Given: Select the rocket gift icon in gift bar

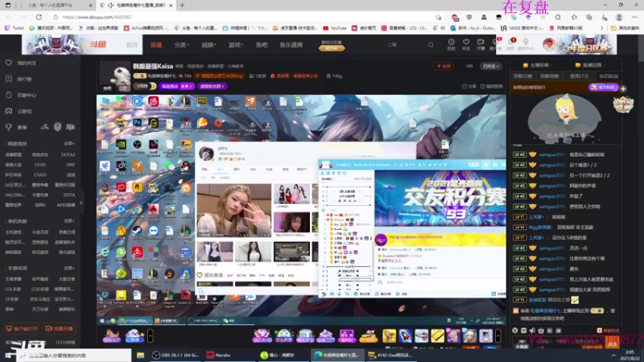Looking at the screenshot, I should pos(406,335).
